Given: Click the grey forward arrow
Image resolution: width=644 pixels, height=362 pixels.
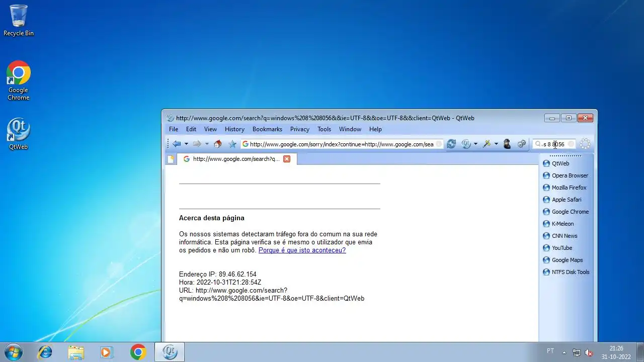Looking at the screenshot, I should [x=197, y=144].
